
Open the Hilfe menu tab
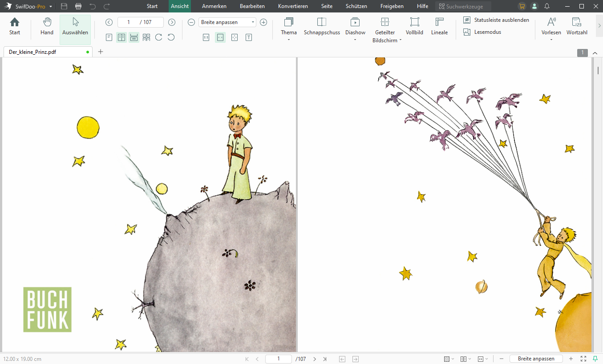pos(423,6)
